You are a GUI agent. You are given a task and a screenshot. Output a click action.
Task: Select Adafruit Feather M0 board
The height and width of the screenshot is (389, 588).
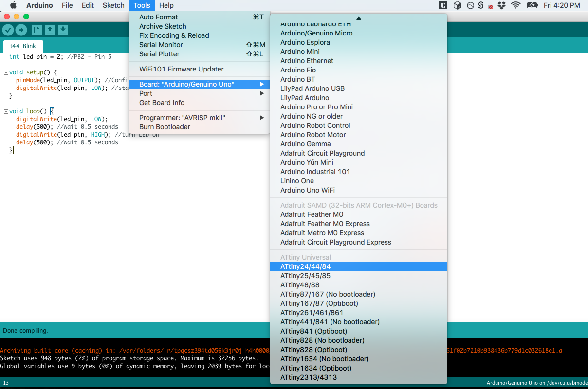point(359,214)
